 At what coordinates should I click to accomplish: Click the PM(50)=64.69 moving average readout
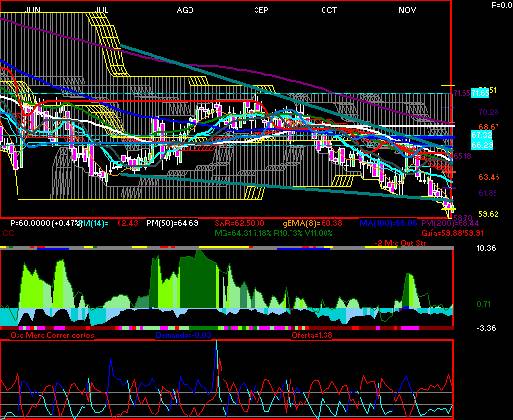pyautogui.click(x=172, y=223)
